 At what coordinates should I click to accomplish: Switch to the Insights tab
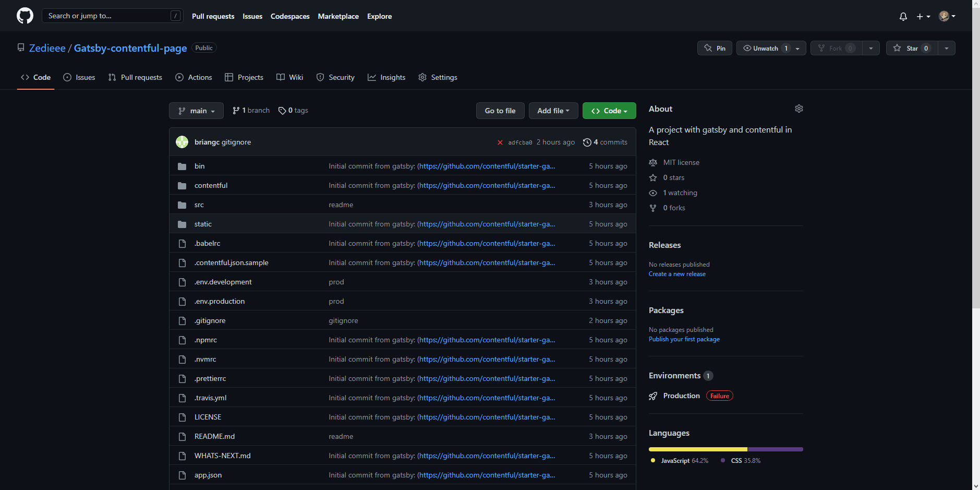pos(386,77)
